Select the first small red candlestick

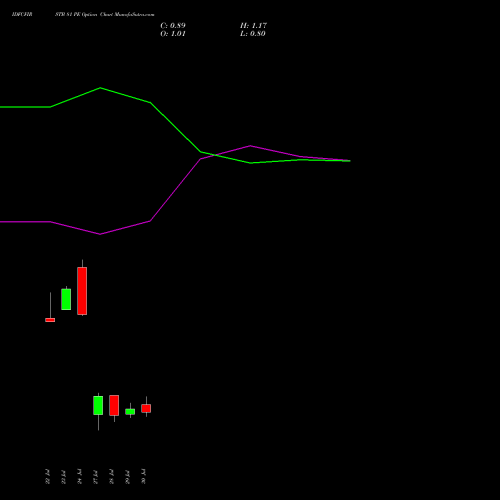[x=50, y=320]
